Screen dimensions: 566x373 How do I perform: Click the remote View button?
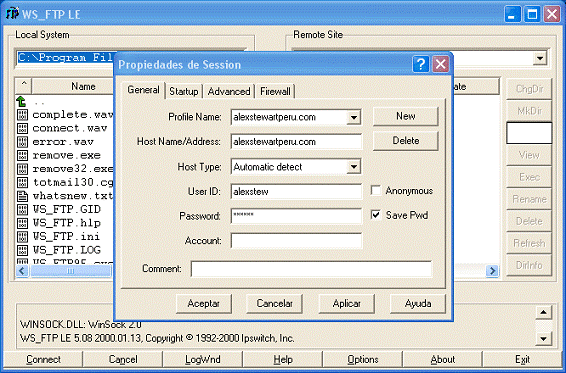529,155
